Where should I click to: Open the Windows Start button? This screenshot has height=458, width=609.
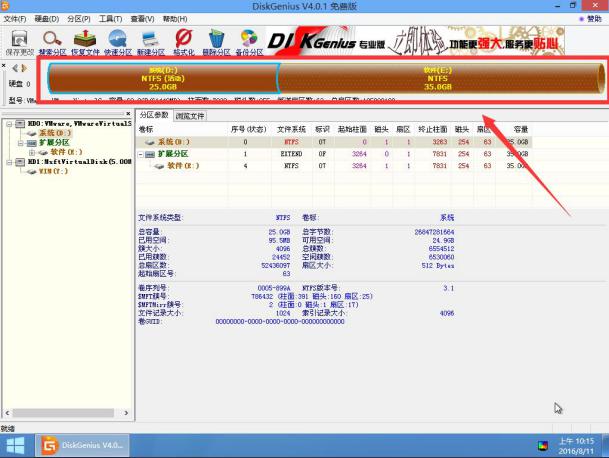coord(16,446)
